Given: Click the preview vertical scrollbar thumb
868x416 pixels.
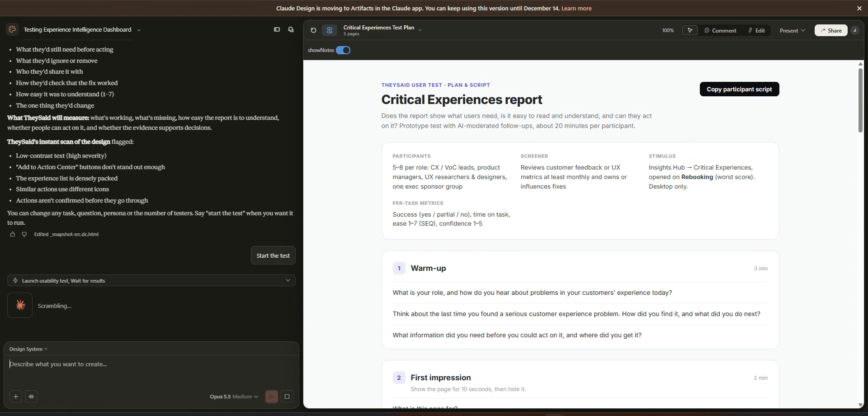Looking at the screenshot, I should coord(860,100).
